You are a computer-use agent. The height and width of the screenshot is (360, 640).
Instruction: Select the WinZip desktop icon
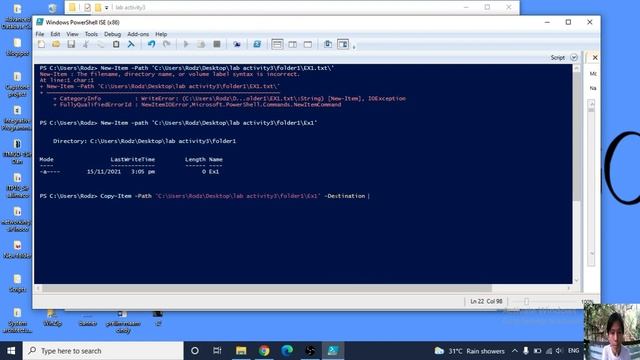click(52, 318)
